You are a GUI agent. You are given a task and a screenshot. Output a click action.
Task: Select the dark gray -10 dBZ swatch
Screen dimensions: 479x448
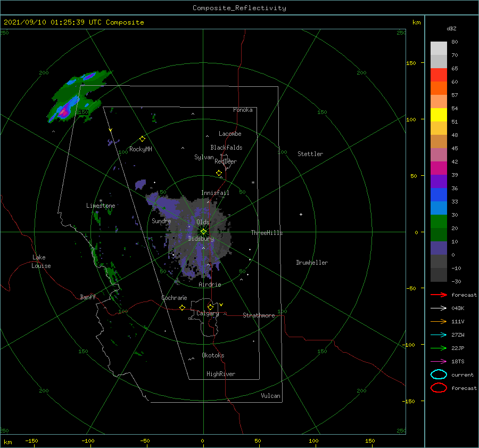439,275
